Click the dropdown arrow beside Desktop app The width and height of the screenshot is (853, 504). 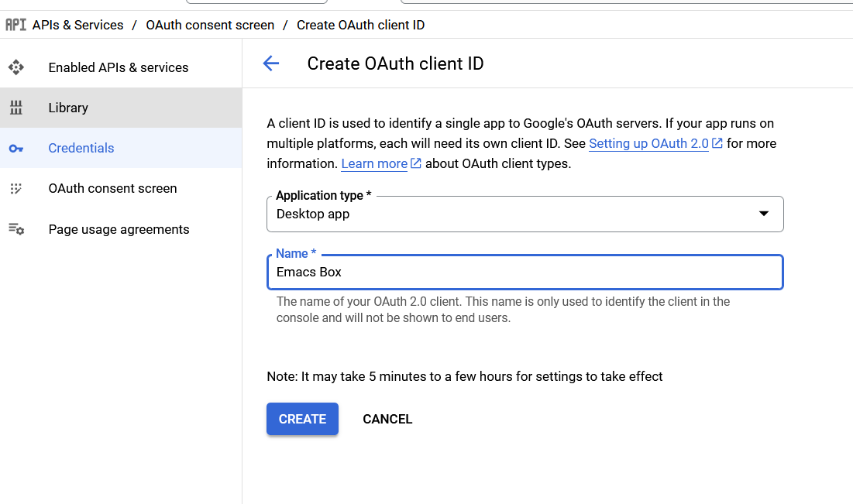pyautogui.click(x=763, y=214)
